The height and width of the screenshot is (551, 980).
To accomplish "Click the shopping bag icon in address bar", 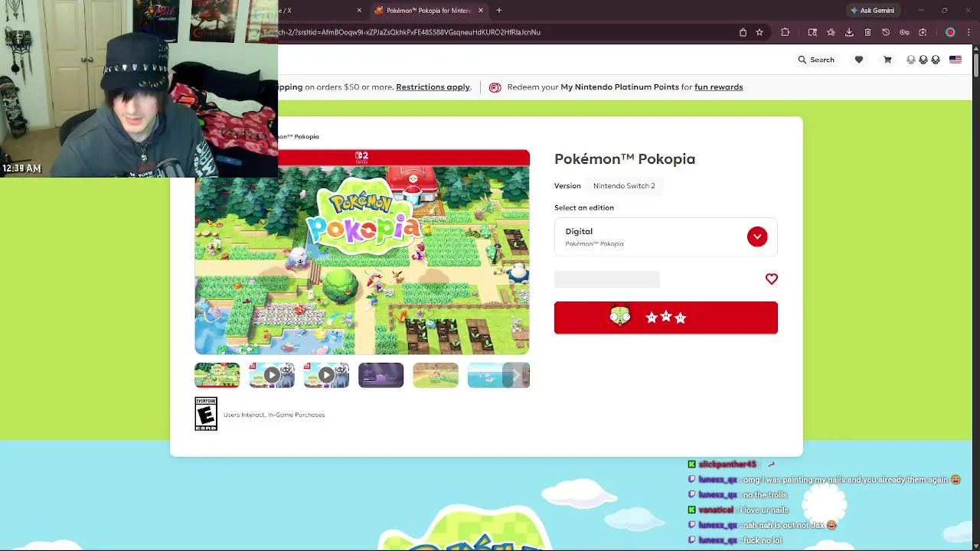I will tap(743, 32).
